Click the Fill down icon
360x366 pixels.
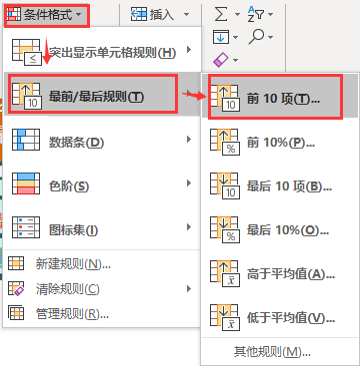[x=221, y=37]
